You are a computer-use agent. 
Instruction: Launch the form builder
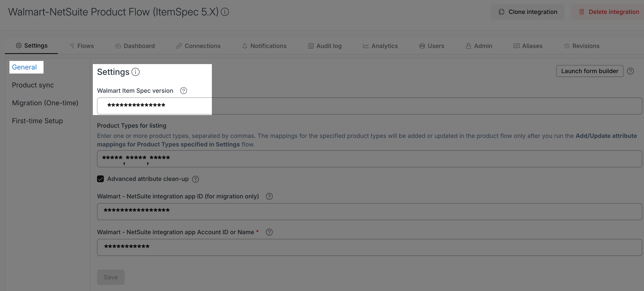[590, 71]
